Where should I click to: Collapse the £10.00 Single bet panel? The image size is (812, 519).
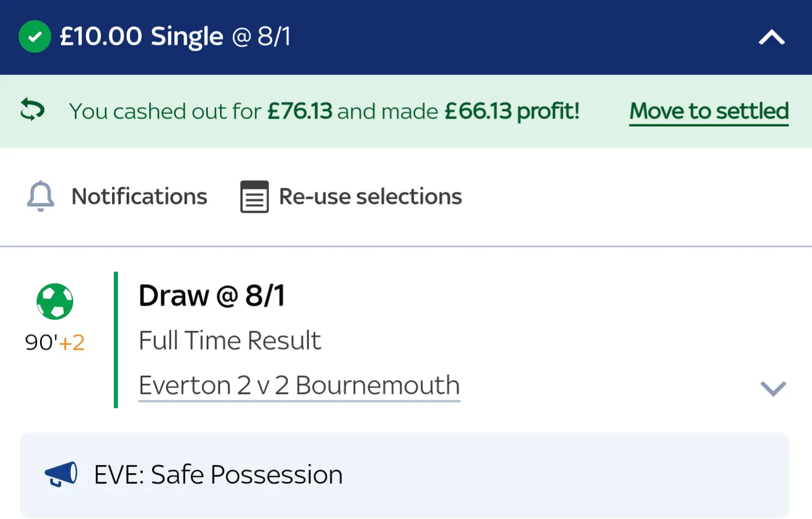click(771, 38)
